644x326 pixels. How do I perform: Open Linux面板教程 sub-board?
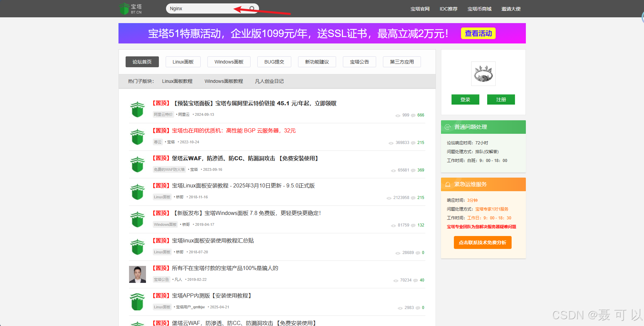(177, 81)
